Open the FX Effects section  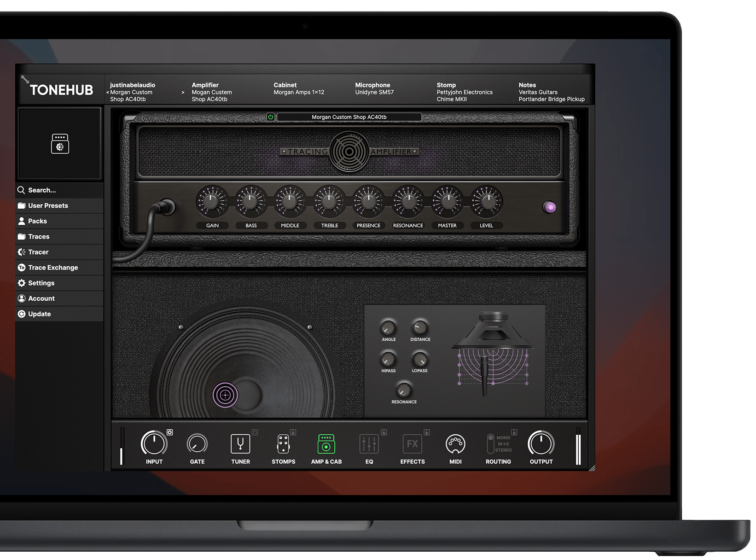(412, 444)
